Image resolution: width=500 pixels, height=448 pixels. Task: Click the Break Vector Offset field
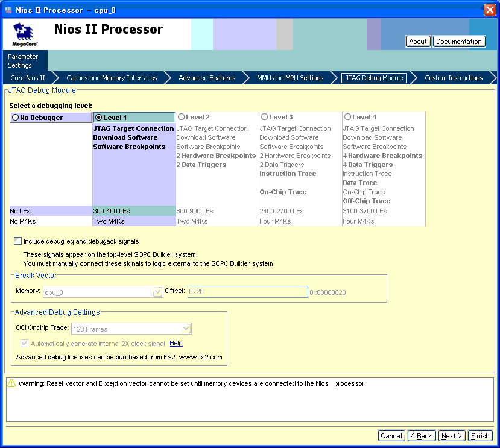(248, 292)
